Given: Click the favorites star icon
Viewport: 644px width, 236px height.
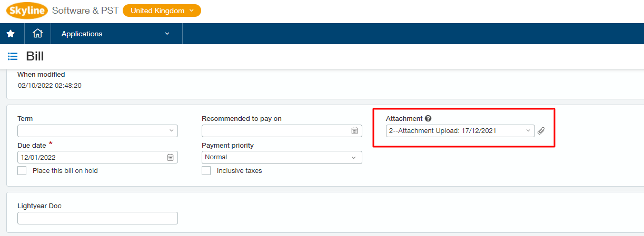Looking at the screenshot, I should pos(11,34).
